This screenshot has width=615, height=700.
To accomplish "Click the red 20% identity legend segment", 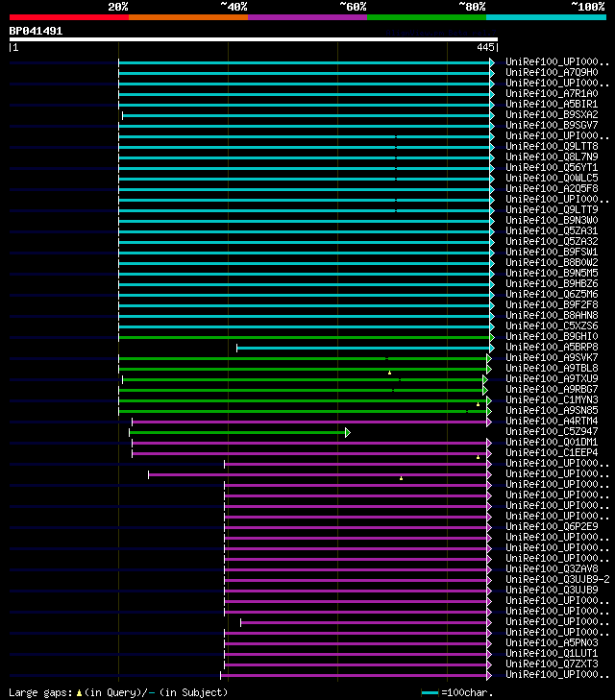I will 69,17.
